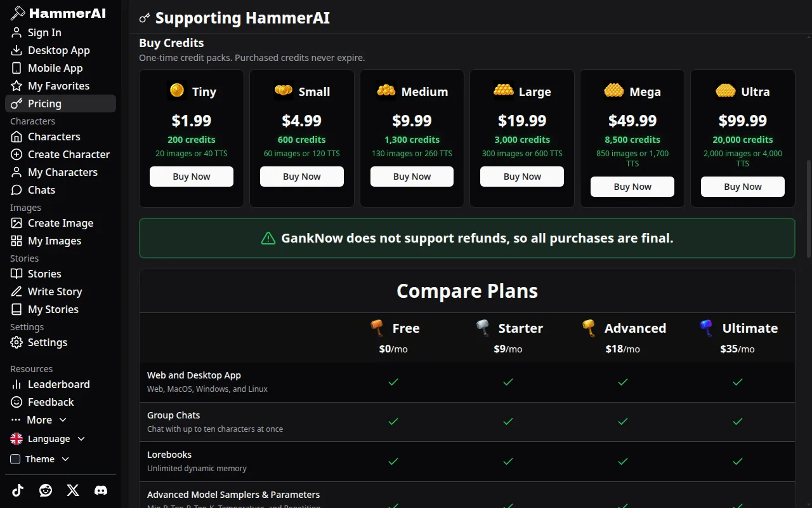This screenshot has height=508, width=812.
Task: Click the My Images grid icon
Action: point(16,241)
